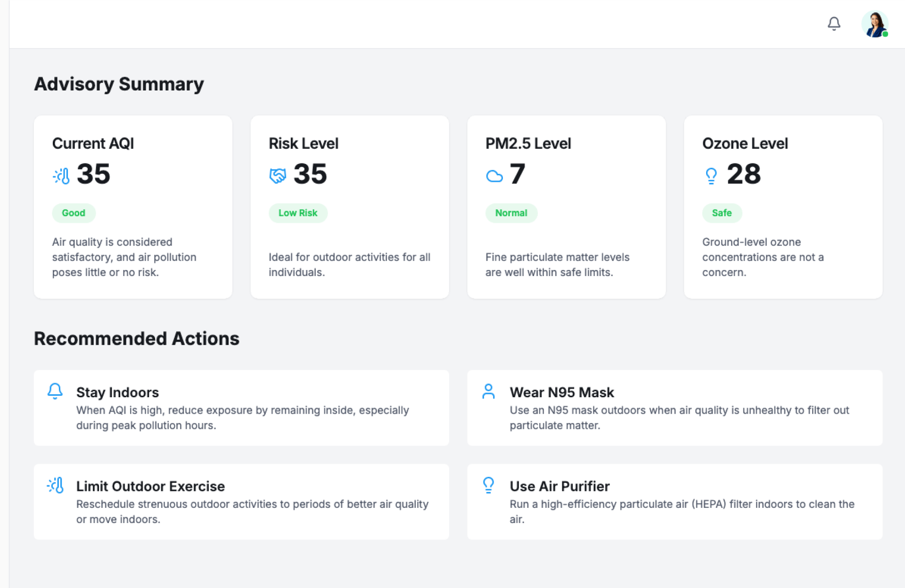This screenshot has width=905, height=588.
Task: Open the Use Air Purifier action title
Action: (x=559, y=486)
